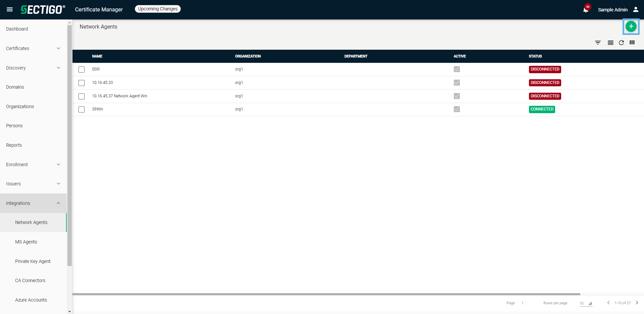
Task: Open MS Agents submenu item
Action: tap(26, 242)
